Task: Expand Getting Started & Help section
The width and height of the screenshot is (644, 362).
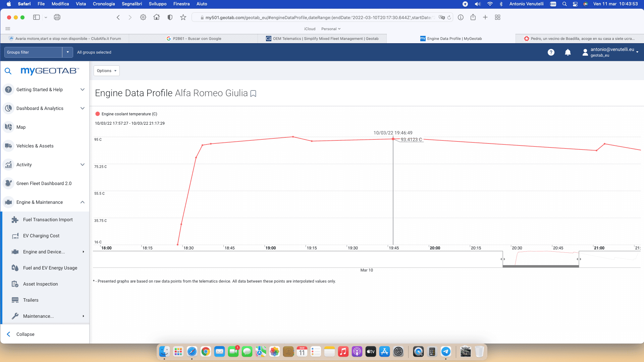Action: pos(83,89)
